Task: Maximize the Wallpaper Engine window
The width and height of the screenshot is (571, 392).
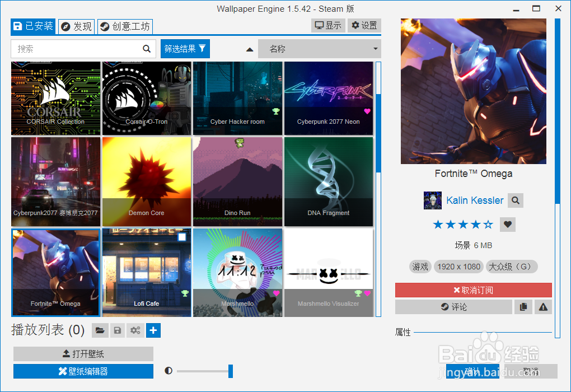Action: point(536,8)
